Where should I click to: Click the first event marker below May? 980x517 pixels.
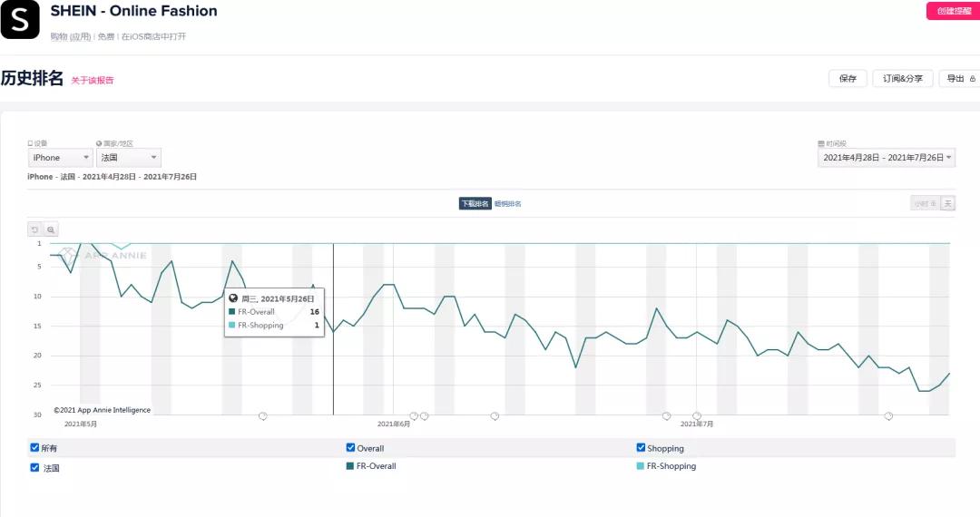[x=263, y=416]
